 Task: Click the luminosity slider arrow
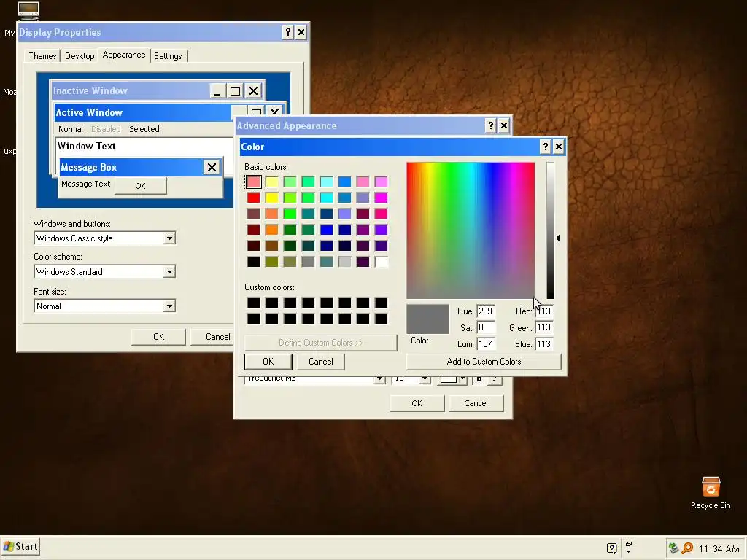(557, 238)
